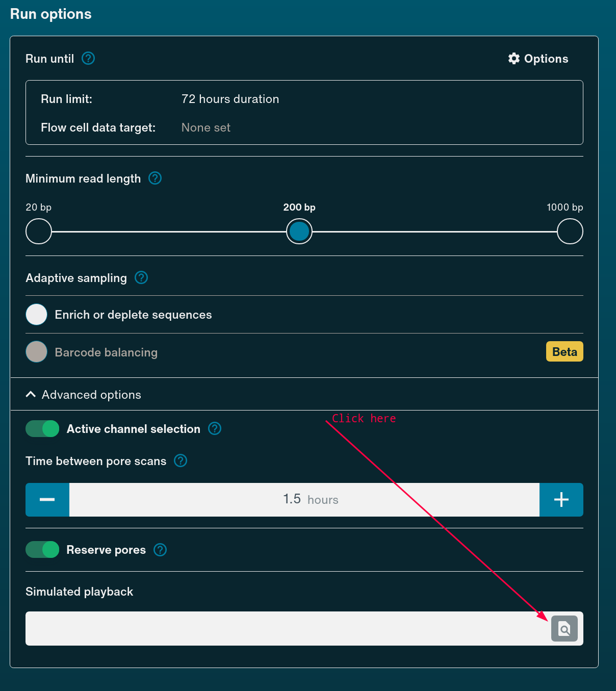View Adaptive sampling help tooltip
Image resolution: width=616 pixels, height=691 pixels.
point(141,277)
